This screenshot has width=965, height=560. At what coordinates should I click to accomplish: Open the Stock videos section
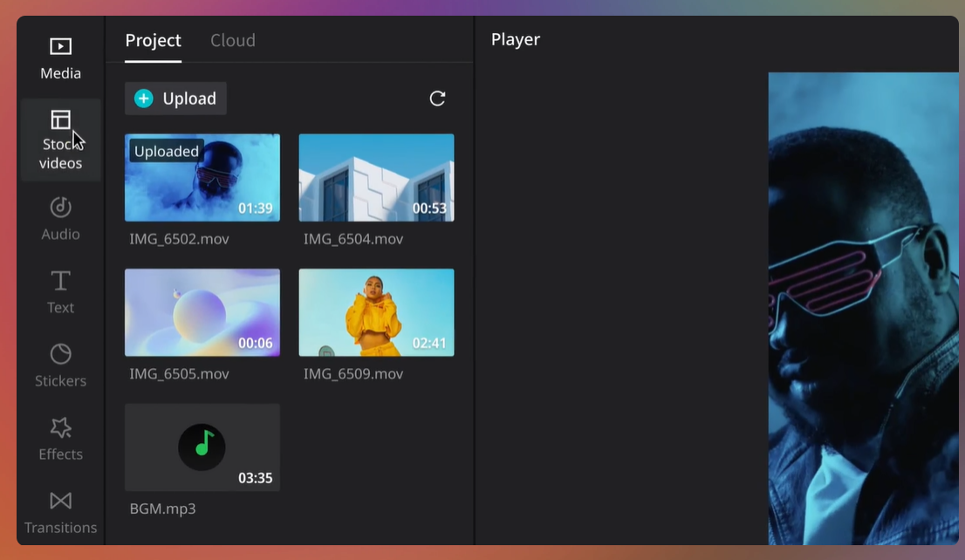click(60, 140)
